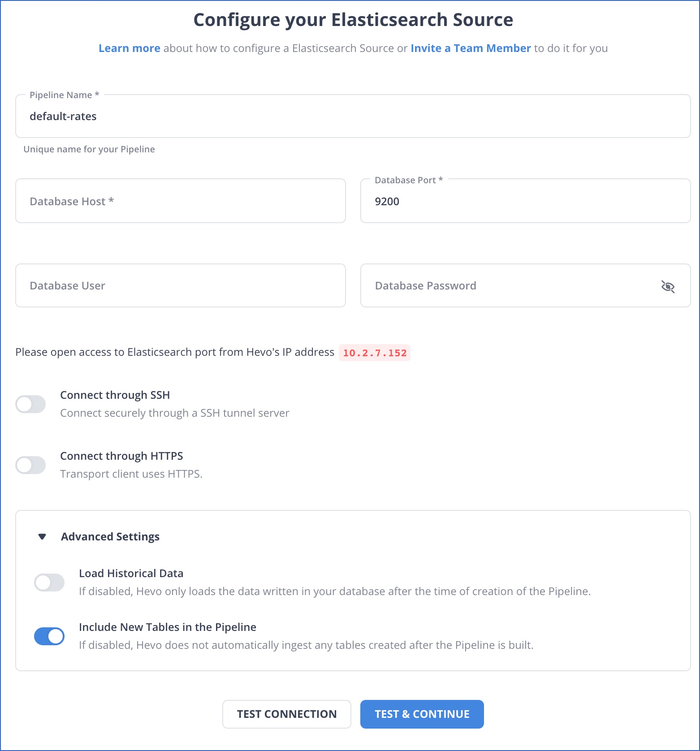The height and width of the screenshot is (751, 700).
Task: Click the Database User input box
Action: (181, 285)
